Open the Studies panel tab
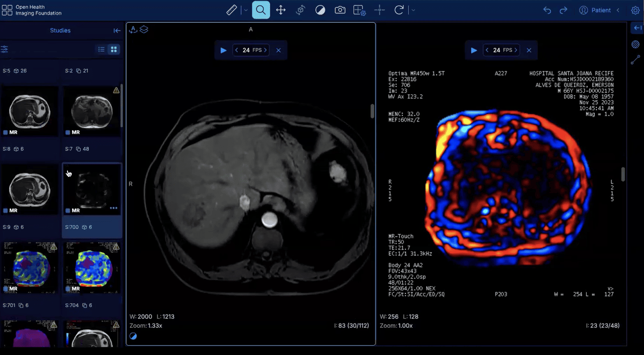The image size is (644, 355). 60,30
